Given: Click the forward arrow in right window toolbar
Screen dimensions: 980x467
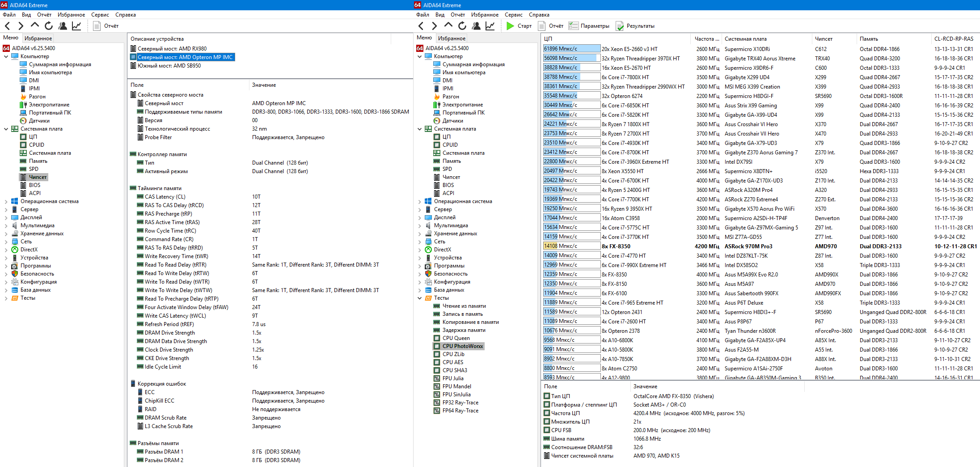Looking at the screenshot, I should coord(435,26).
